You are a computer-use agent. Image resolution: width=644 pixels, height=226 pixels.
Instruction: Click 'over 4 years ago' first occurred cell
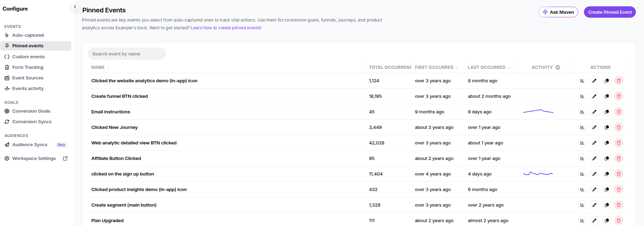point(433,174)
